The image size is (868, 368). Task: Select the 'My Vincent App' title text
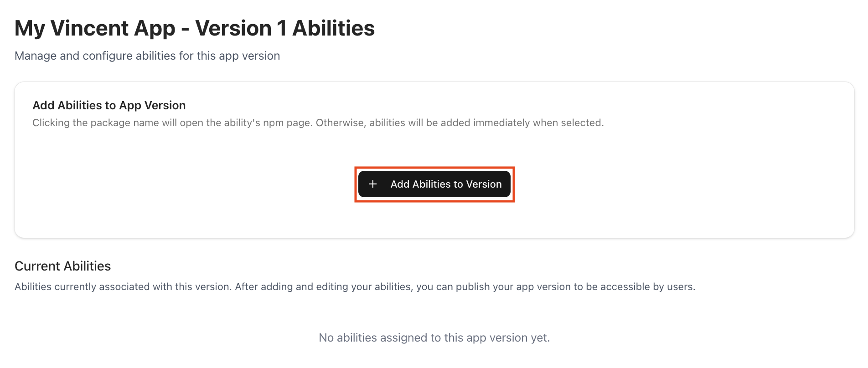pyautogui.click(x=95, y=28)
